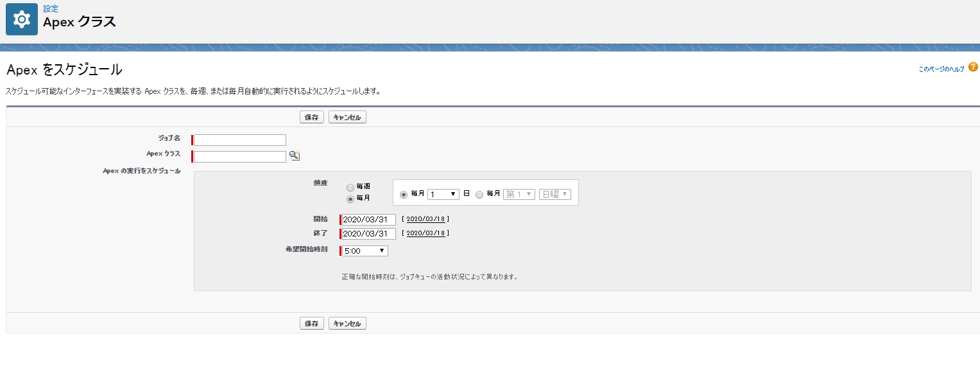This screenshot has height=374, width=980.
Task: Open the 日曜 weekday dropdown
Action: pos(555,194)
